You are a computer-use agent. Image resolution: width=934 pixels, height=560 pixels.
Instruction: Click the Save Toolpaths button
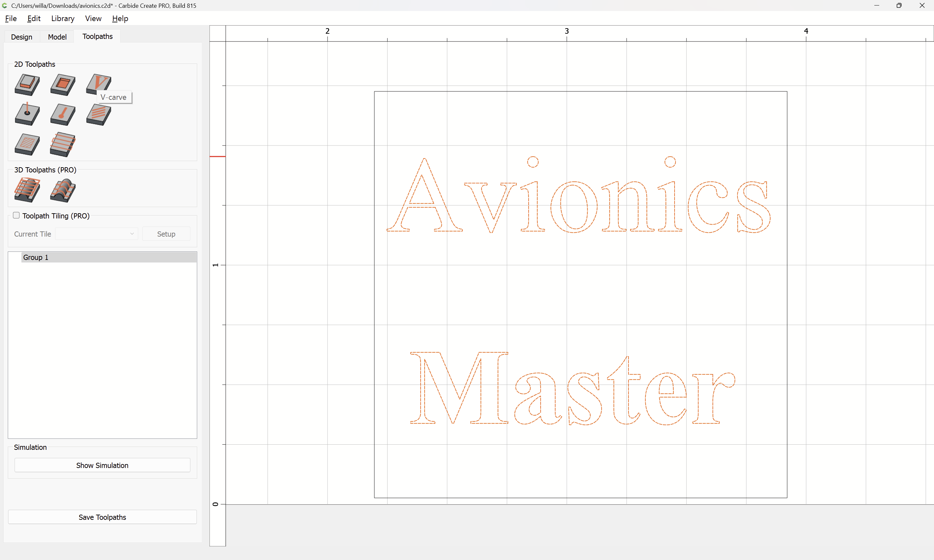click(x=102, y=517)
